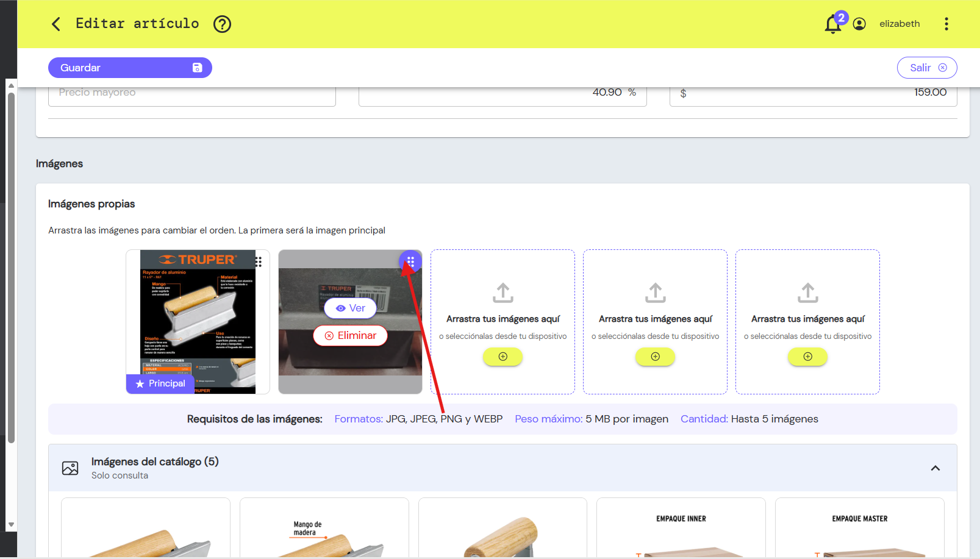The height and width of the screenshot is (559, 980).
Task: Click the upload arrow icon in first empty slot
Action: coord(503,293)
